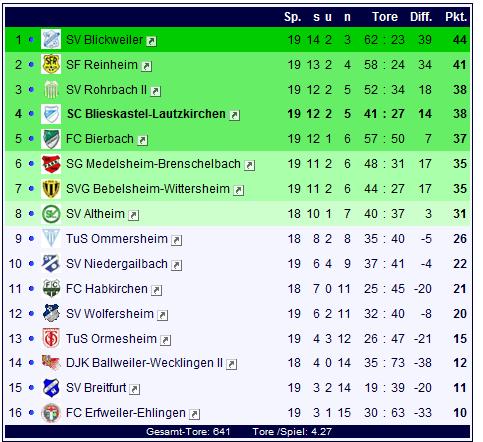Open the SV Niedergailbach team link
This screenshot has width=483, height=442.
point(117,264)
